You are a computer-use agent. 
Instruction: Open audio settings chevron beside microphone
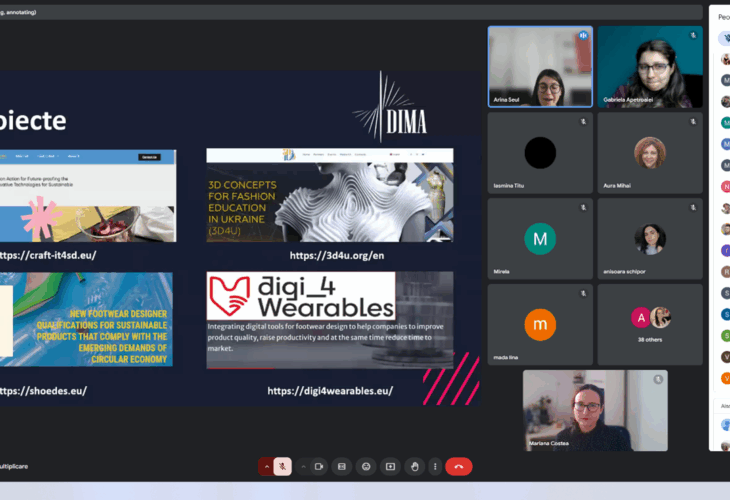[x=267, y=466]
